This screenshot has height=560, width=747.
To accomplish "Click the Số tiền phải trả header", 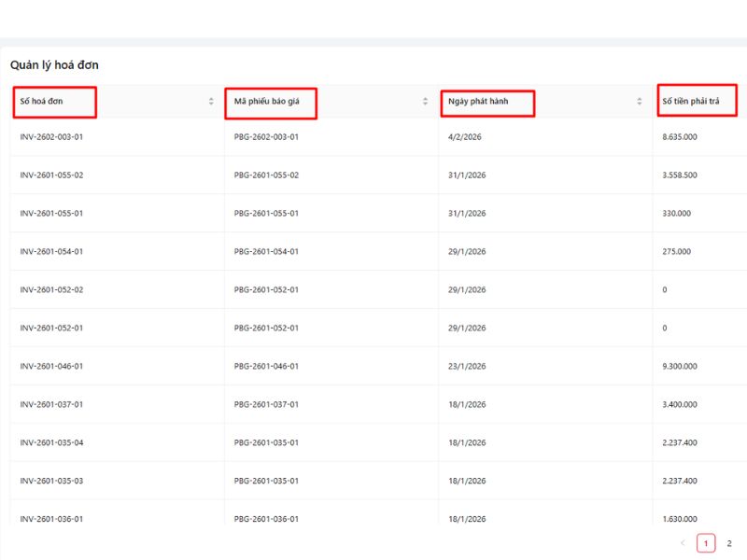I will 691,101.
